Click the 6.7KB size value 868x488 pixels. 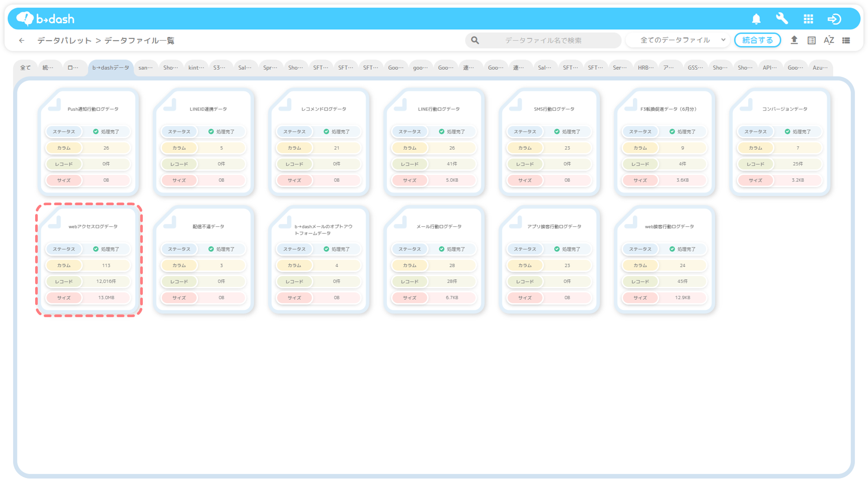tap(452, 298)
